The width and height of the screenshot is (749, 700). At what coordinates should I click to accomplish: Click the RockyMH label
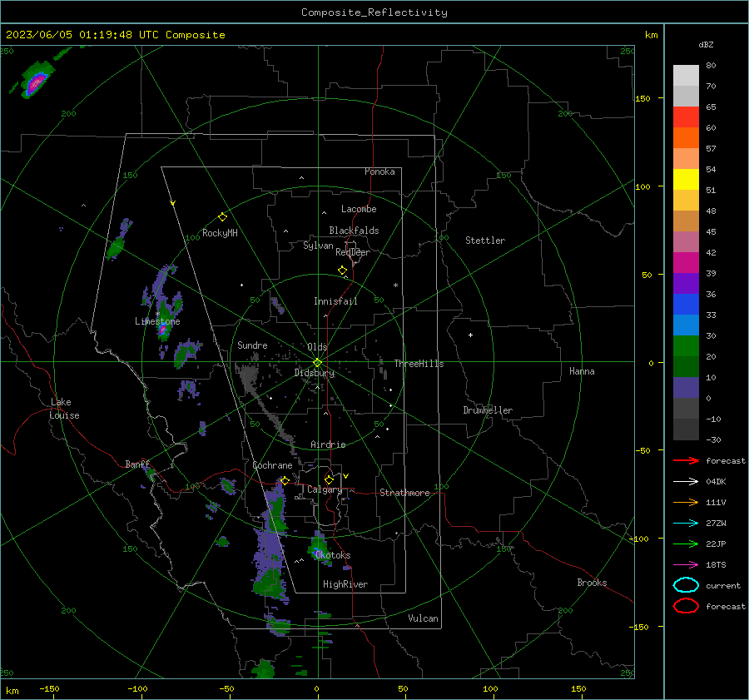[220, 233]
